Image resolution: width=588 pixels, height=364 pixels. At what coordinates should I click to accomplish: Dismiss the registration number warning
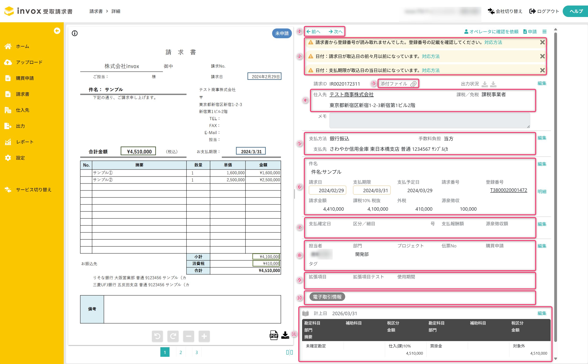(x=542, y=42)
